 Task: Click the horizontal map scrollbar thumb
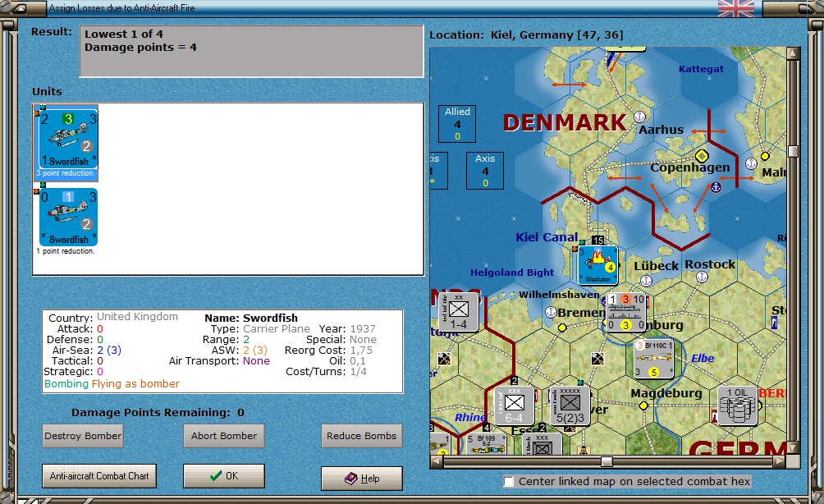[607, 461]
